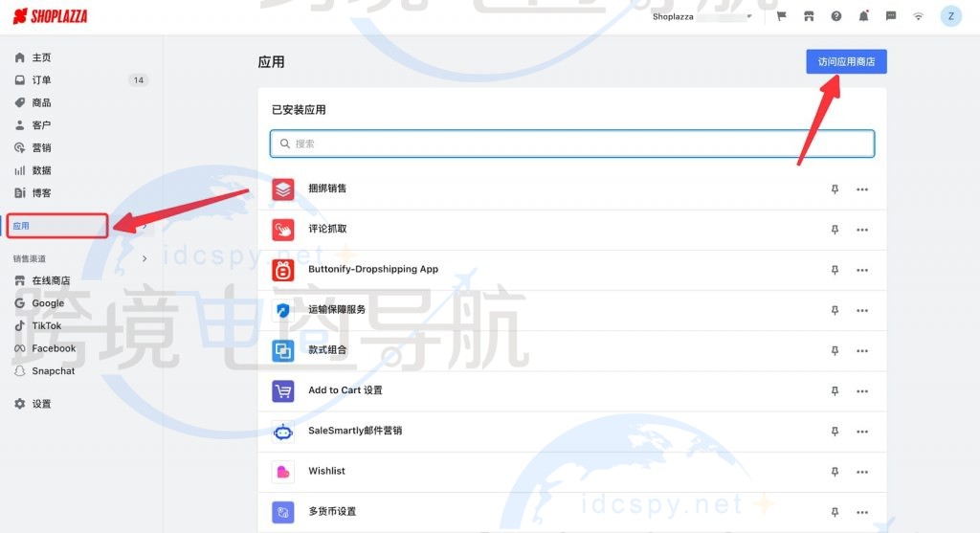
Task: Open 商品 products section
Action: coord(41,102)
